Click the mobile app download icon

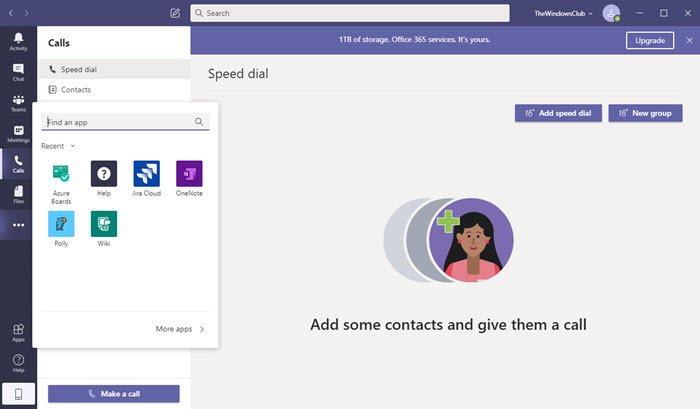[x=18, y=394]
